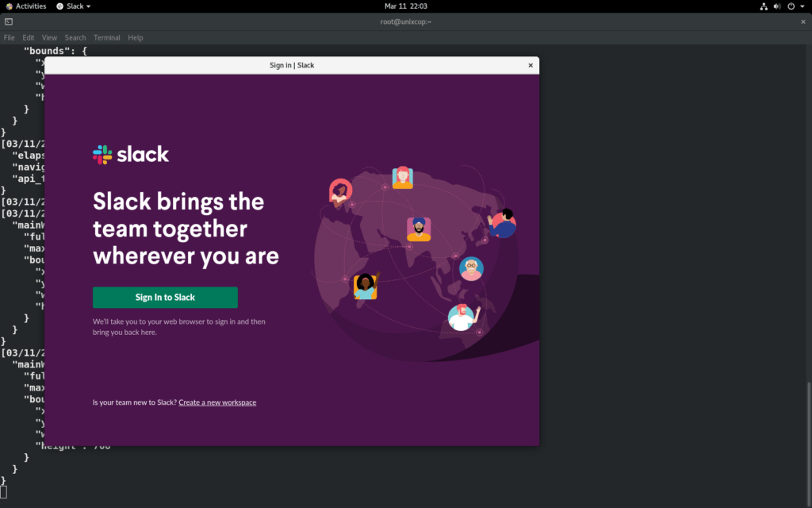Open the Help menu in terminal
812x508 pixels.
pos(135,37)
